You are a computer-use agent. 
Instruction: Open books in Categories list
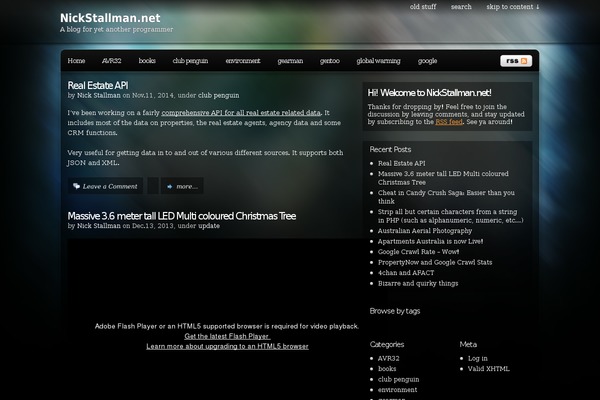pos(387,369)
